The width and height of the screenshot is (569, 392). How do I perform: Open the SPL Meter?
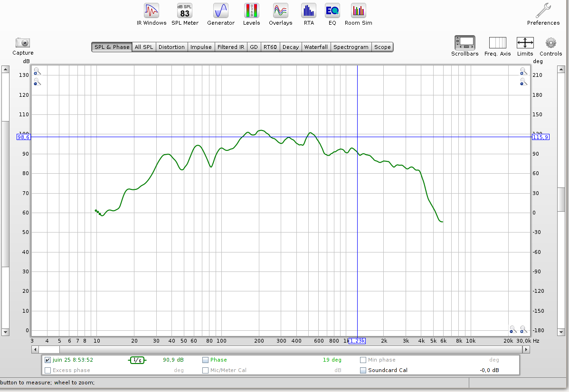coord(185,15)
